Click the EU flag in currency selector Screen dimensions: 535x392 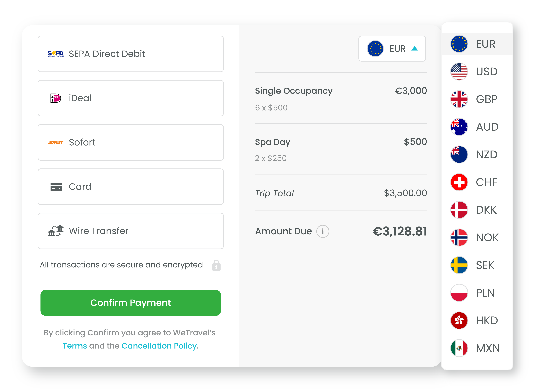tap(375, 49)
